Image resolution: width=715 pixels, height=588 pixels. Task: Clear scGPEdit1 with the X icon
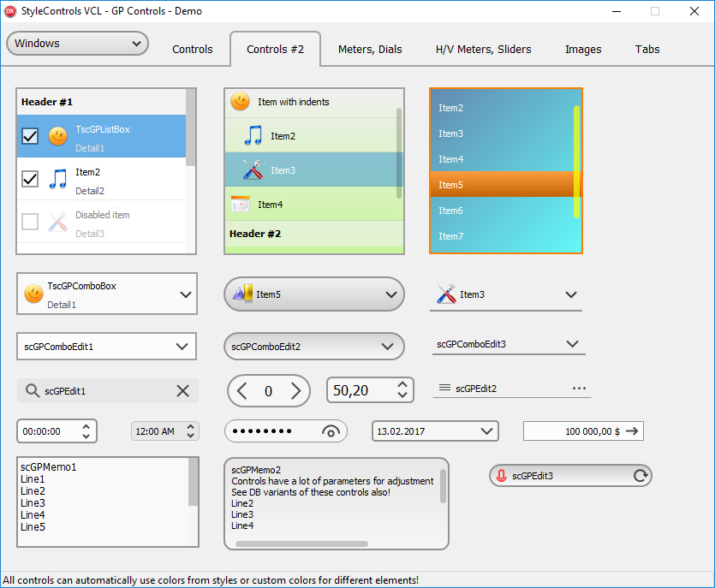(x=183, y=390)
